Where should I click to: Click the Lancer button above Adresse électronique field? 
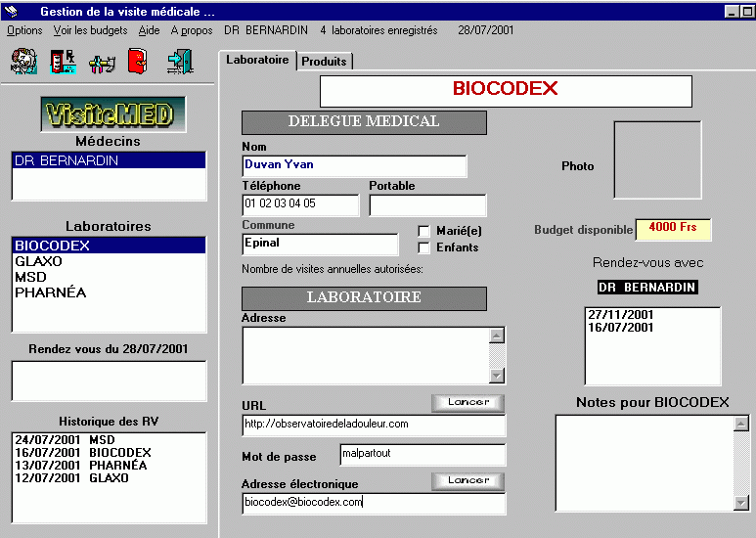[467, 480]
